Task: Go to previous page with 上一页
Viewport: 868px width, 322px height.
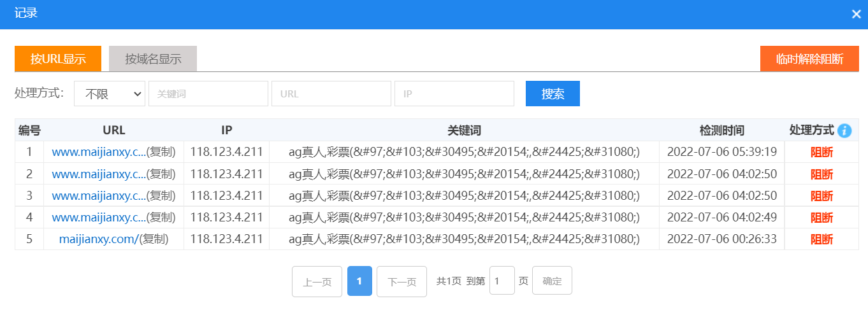Action: [317, 281]
